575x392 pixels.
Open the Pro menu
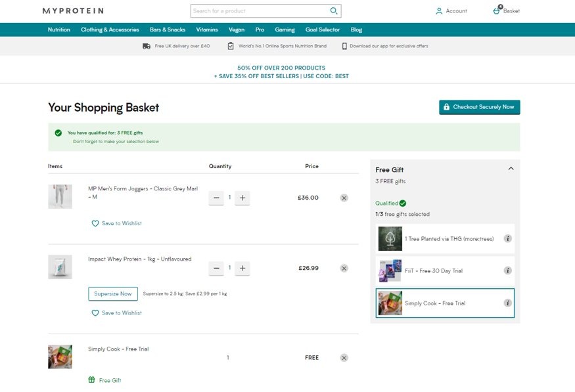pos(260,30)
